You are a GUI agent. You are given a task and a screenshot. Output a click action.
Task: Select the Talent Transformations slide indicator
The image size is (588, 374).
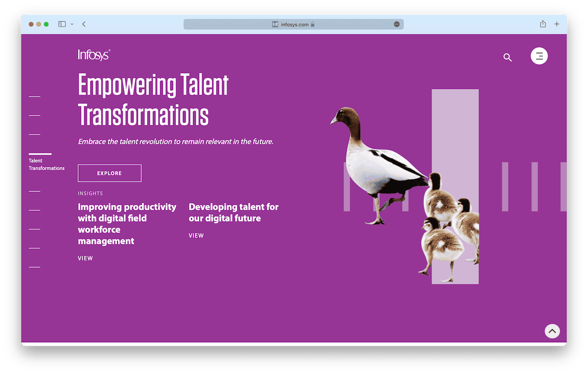[x=46, y=162]
